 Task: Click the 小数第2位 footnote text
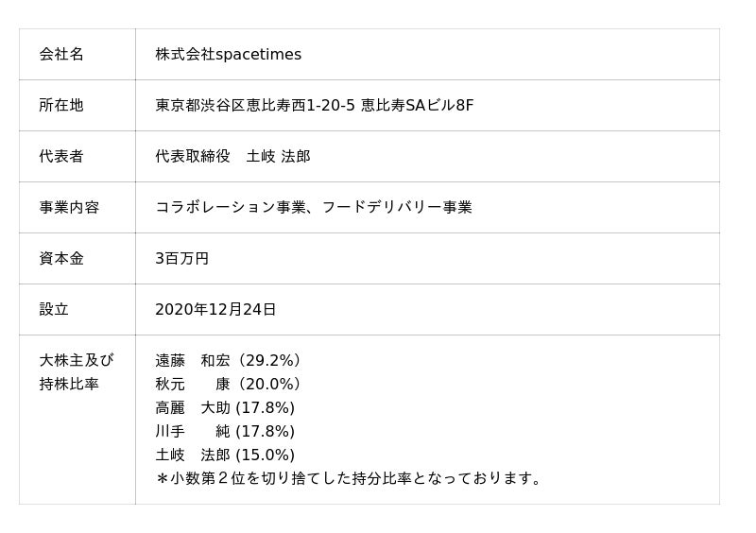pyautogui.click(x=350, y=479)
